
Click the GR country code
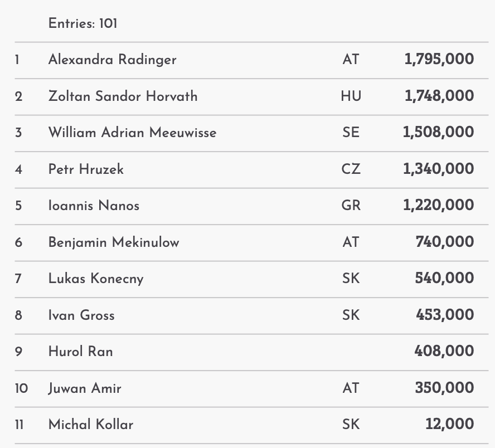pyautogui.click(x=351, y=206)
